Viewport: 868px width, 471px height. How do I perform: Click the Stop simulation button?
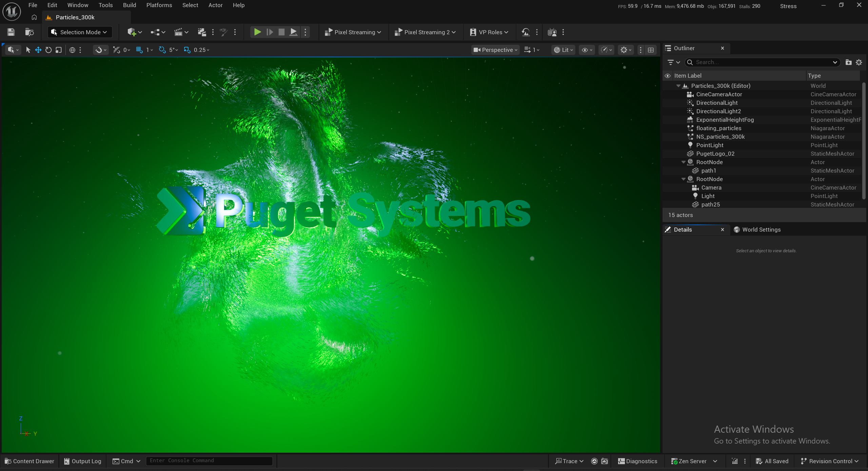pos(281,32)
